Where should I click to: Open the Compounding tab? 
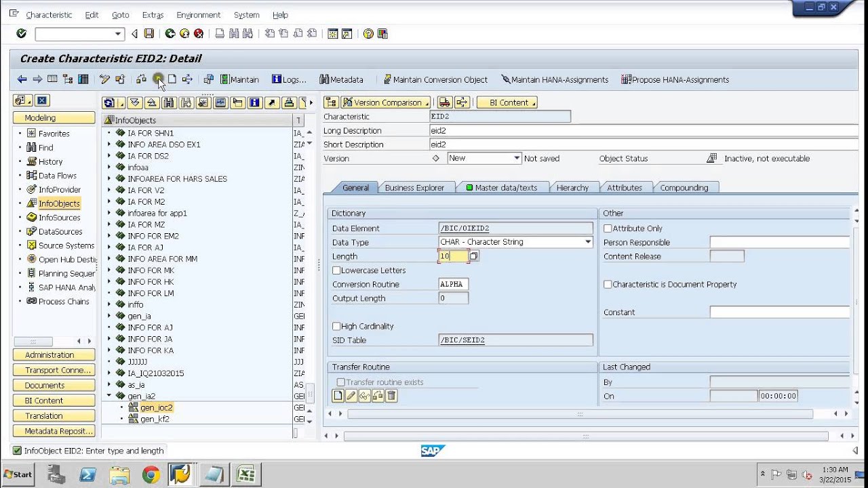684,188
